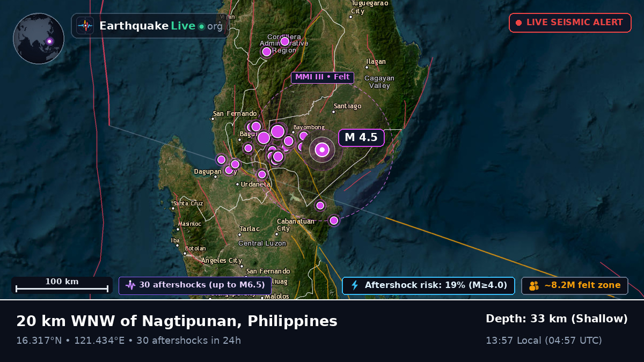Screen dimensions: 644x362
Task: Click the Central Luzon region label
Action: (x=262, y=243)
